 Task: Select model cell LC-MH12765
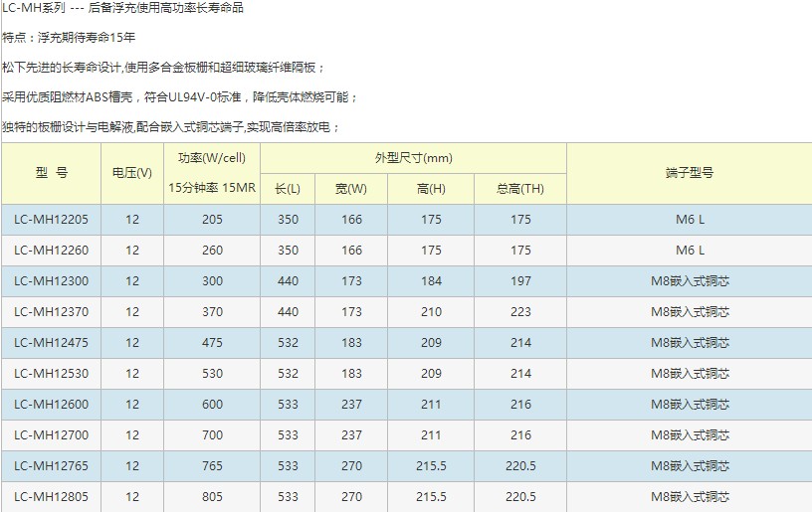tap(52, 465)
